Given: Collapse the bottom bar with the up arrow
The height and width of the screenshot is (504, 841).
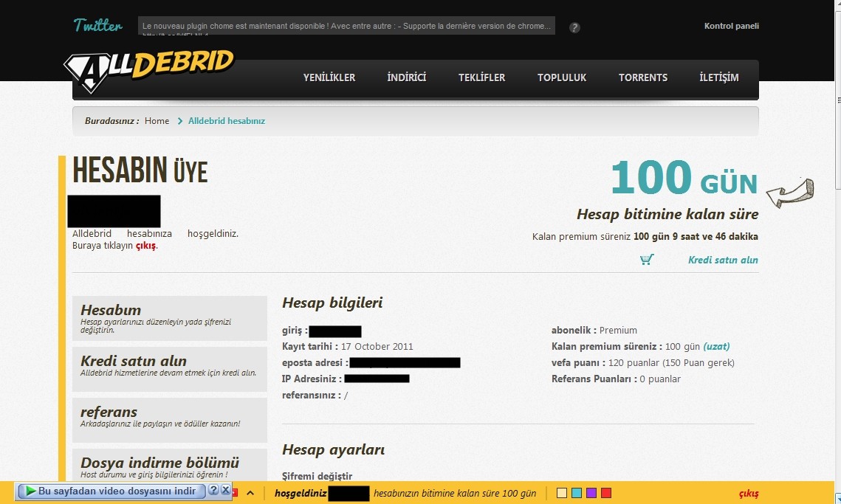Looking at the screenshot, I should [x=250, y=493].
